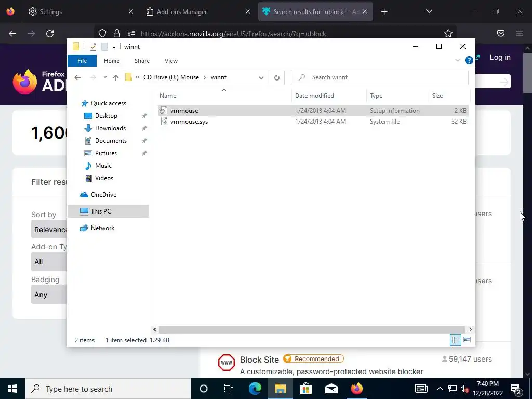The image size is (532, 399).
Task: Expand Explorer ribbon chevron
Action: pos(457,60)
